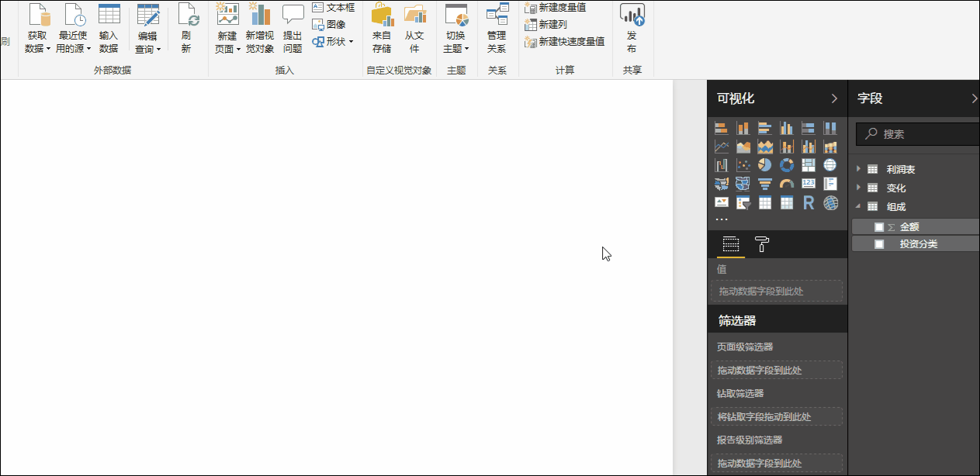Expand the 变化 table
Viewport: 980px width, 476px height.
coord(859,188)
